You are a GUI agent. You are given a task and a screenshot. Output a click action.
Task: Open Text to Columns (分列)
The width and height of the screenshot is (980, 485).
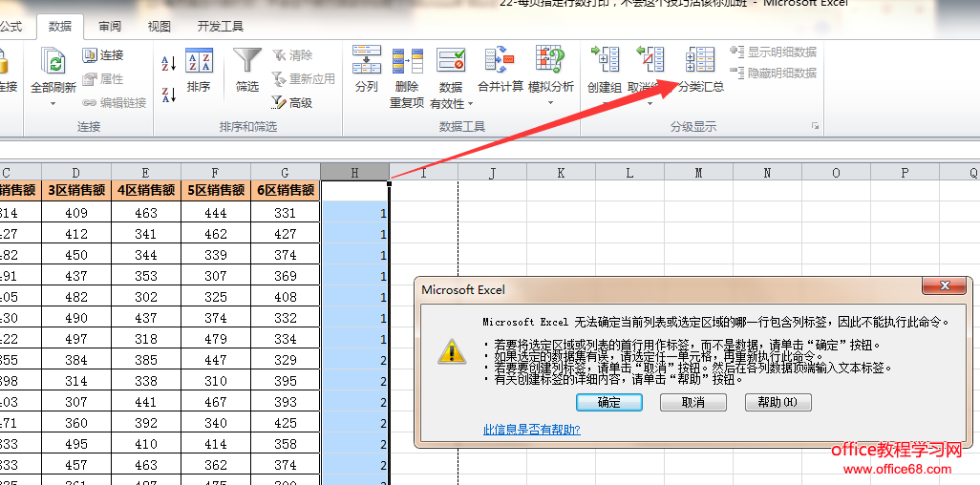point(366,69)
